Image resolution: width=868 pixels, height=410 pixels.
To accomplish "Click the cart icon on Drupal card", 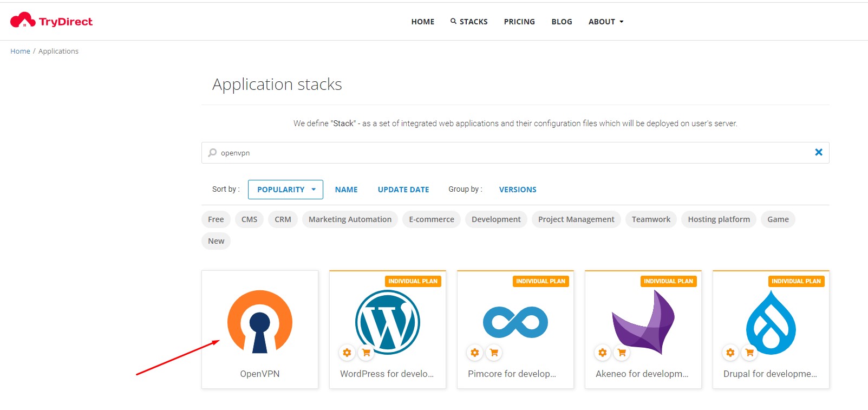I will (x=749, y=353).
